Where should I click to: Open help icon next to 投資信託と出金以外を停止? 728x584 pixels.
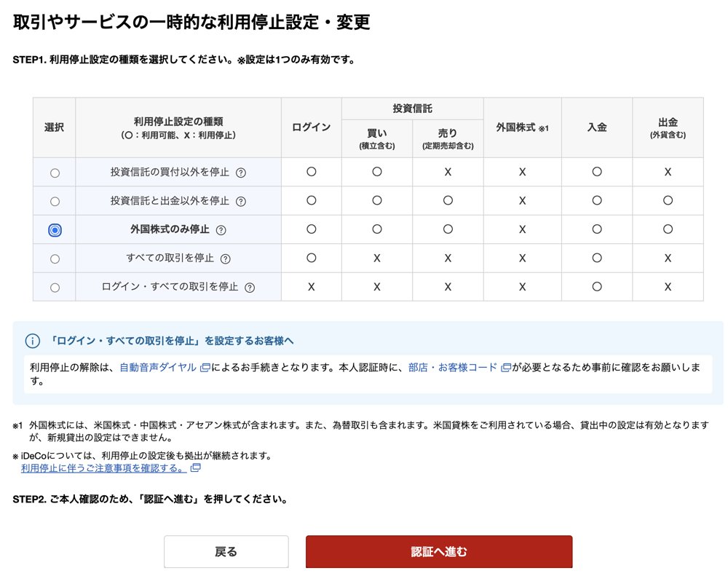[x=240, y=202]
